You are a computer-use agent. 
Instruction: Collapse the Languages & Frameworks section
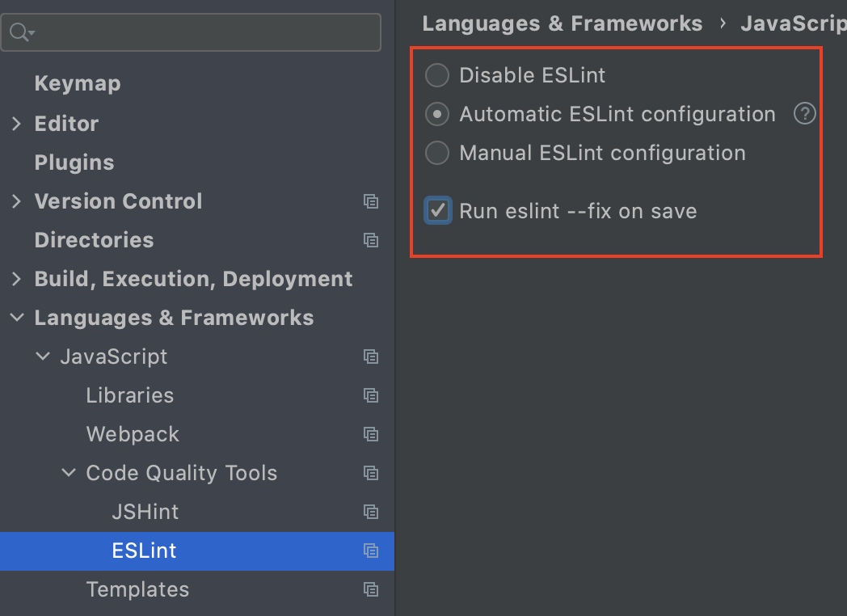tap(17, 318)
